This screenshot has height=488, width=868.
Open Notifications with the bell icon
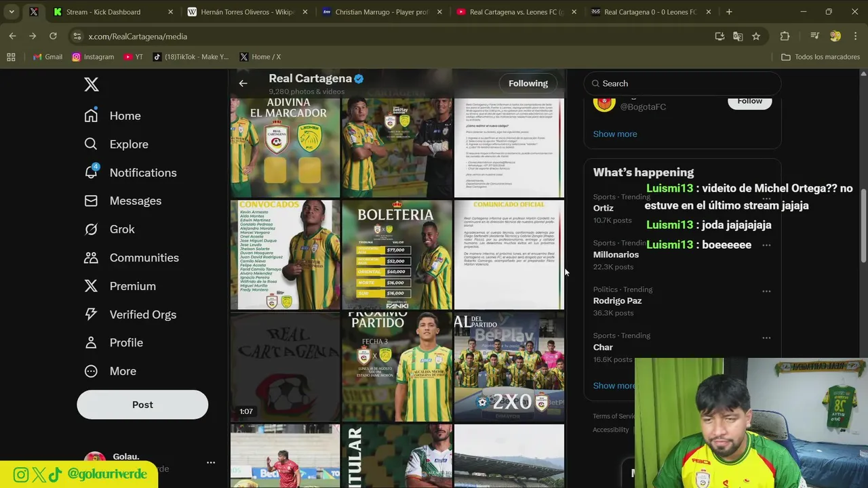[x=130, y=173]
